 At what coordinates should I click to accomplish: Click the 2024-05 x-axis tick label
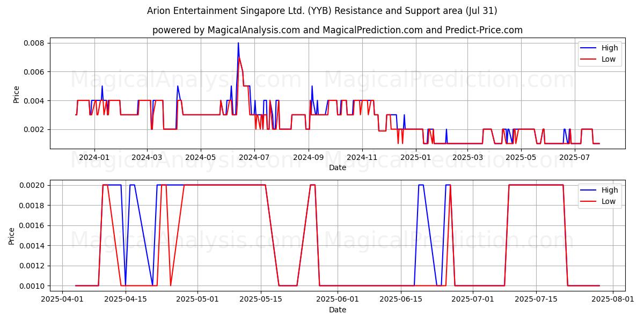pyautogui.click(x=201, y=157)
